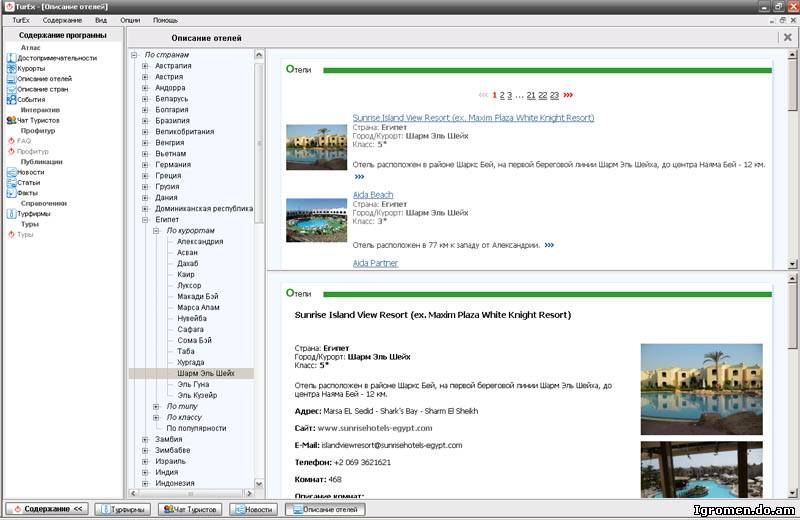Open the Статьи sidebar icon
Screen dimensions: 800x520
pyautogui.click(x=11, y=183)
